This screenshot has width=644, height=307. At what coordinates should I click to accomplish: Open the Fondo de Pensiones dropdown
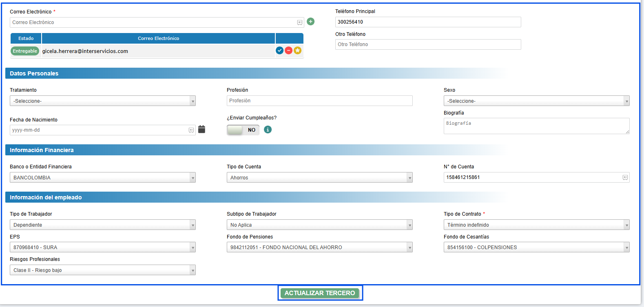pos(319,247)
